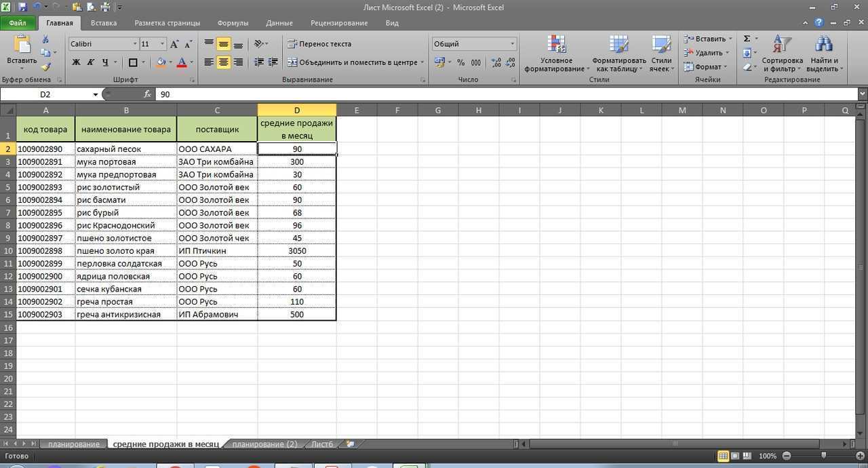Image resolution: width=868 pixels, height=468 pixels.
Task: Toggle italic formatting (К)
Action: coord(90,62)
